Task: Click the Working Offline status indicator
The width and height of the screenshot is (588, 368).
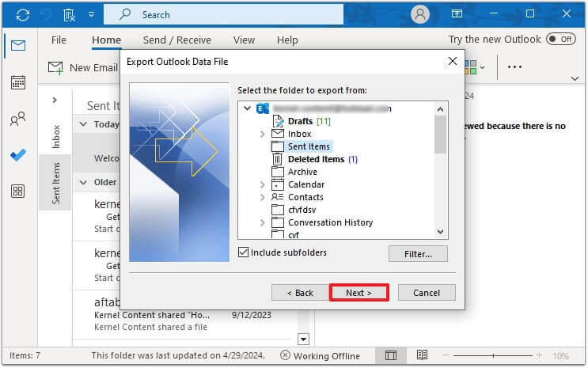Action: (x=321, y=355)
